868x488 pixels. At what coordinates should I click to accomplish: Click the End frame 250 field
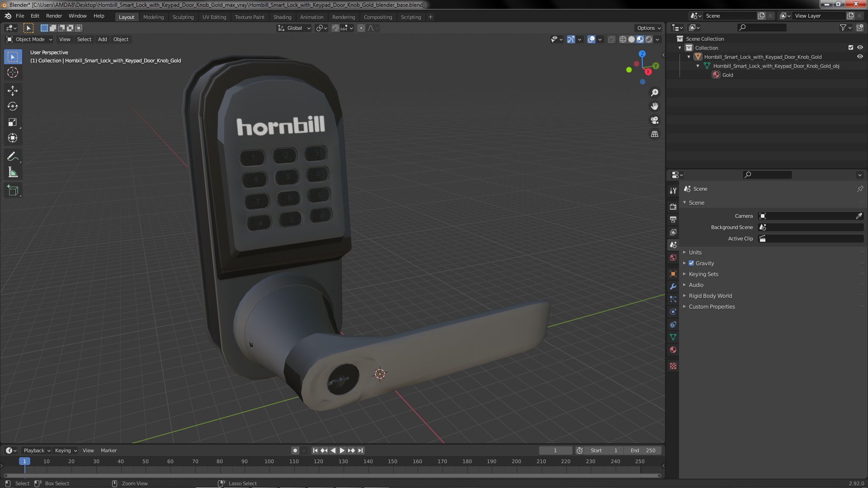pos(643,450)
